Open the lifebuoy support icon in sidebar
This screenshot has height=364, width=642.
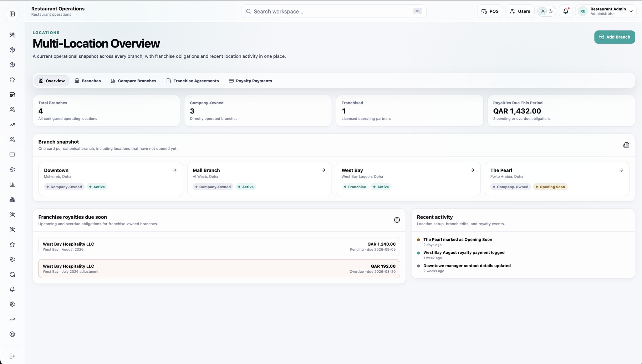(12, 334)
